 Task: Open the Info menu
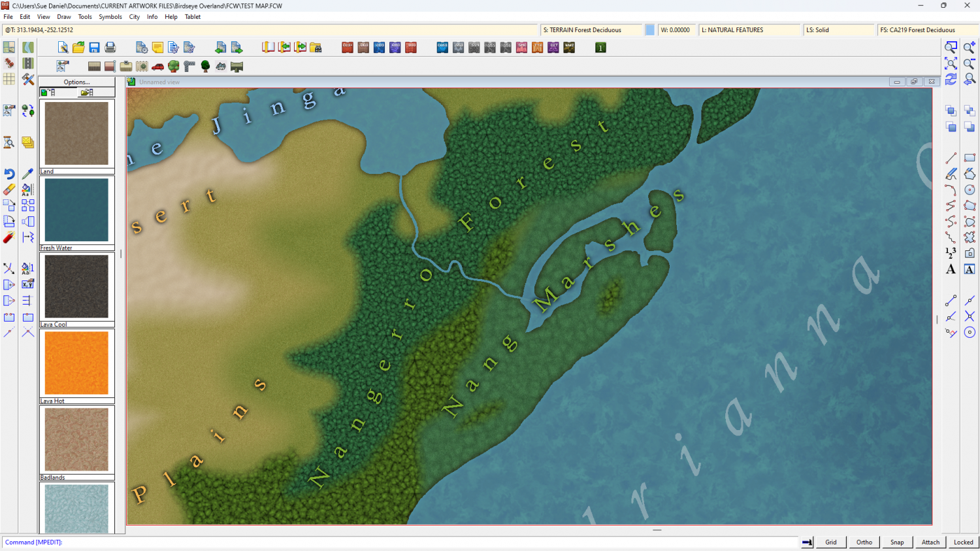click(152, 17)
